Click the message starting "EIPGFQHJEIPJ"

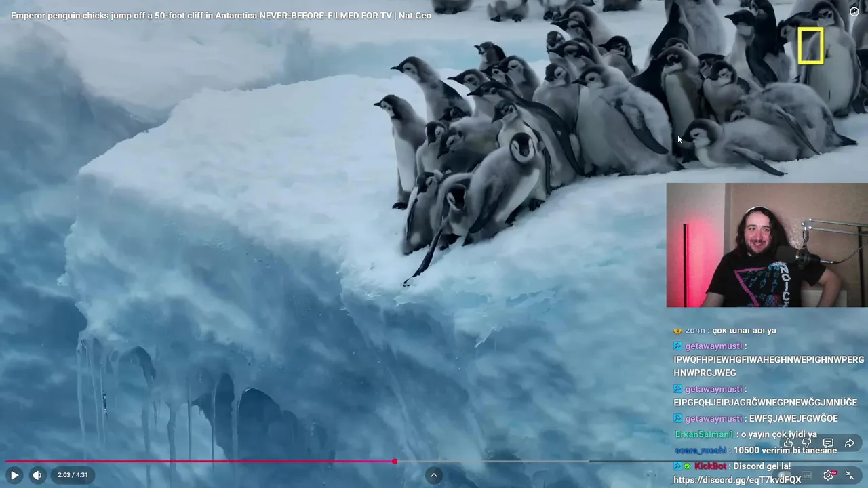(765, 403)
